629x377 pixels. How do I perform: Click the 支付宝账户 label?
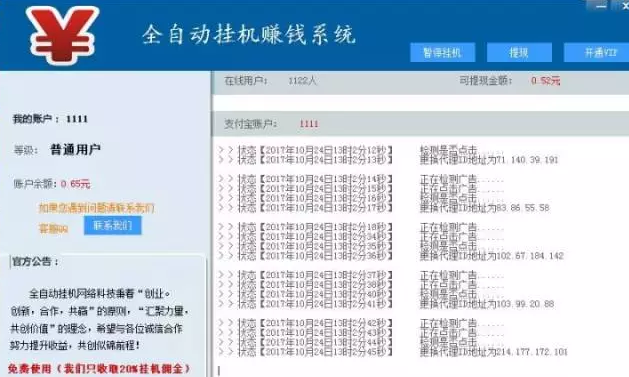point(251,124)
